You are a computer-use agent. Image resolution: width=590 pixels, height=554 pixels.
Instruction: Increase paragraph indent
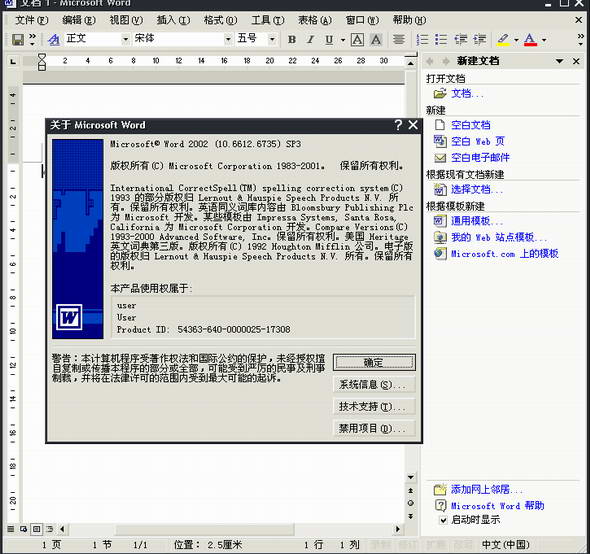click(x=479, y=40)
